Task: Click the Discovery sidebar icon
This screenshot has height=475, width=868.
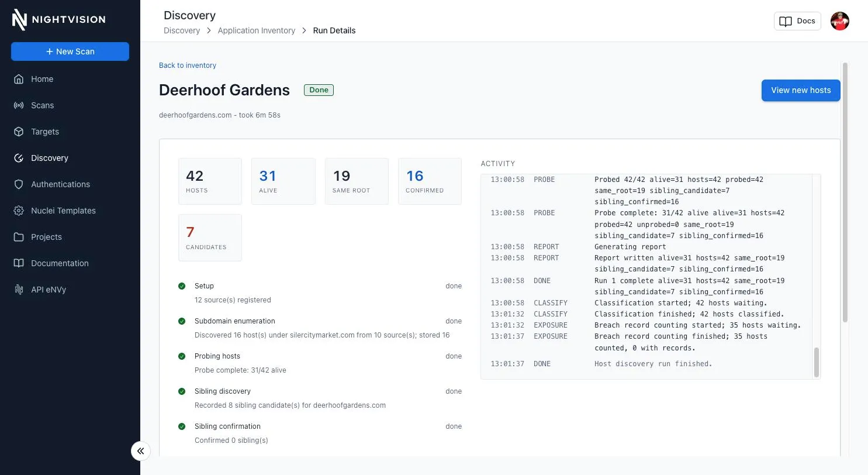Action: 19,158
